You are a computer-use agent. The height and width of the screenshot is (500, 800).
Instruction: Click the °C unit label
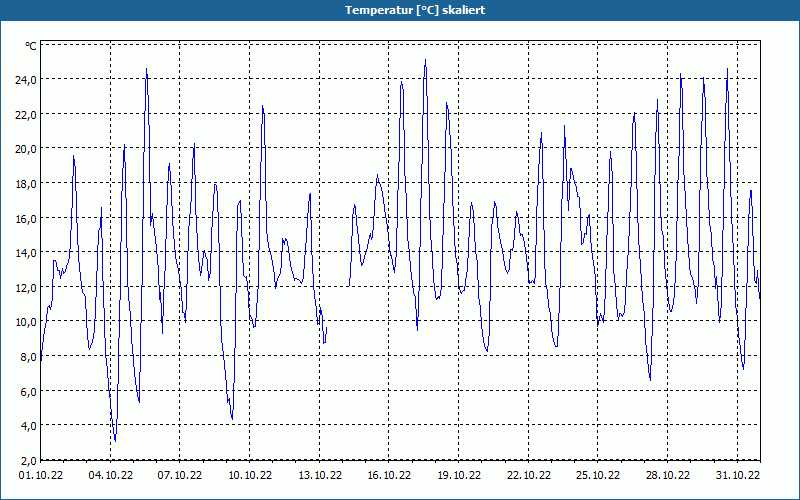click(31, 46)
